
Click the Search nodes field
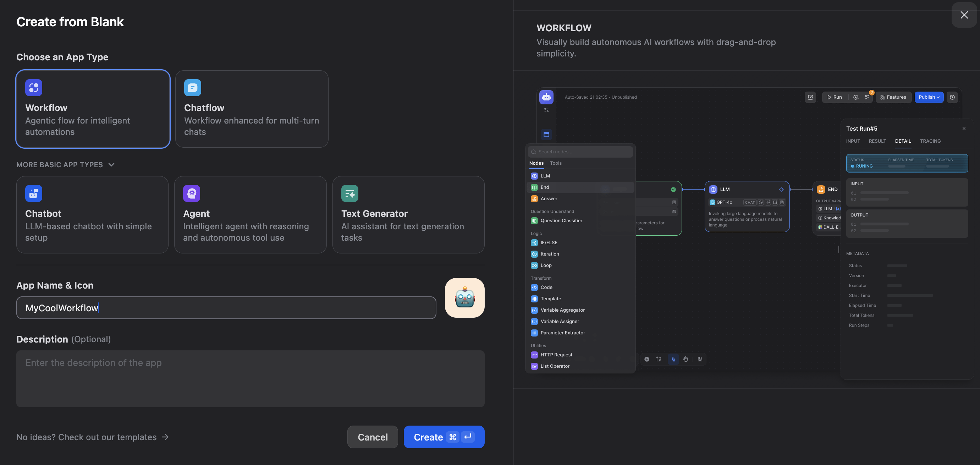point(580,152)
